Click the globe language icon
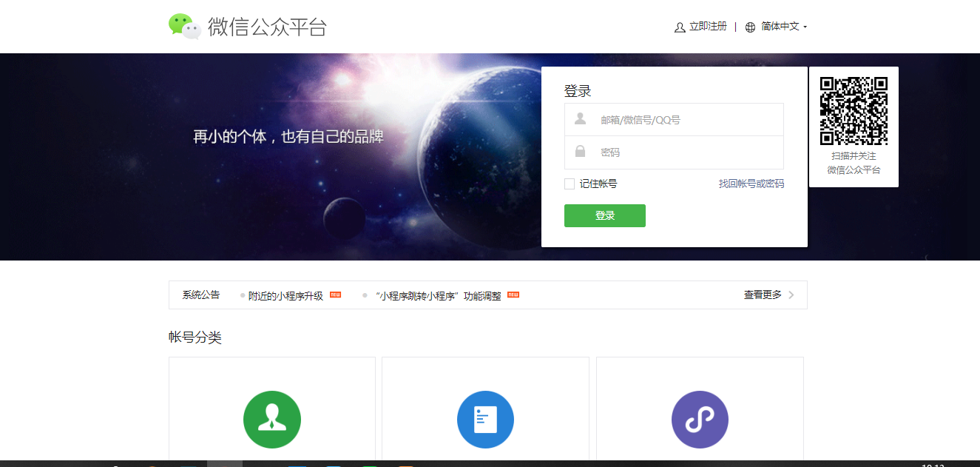The image size is (980, 467). (750, 27)
